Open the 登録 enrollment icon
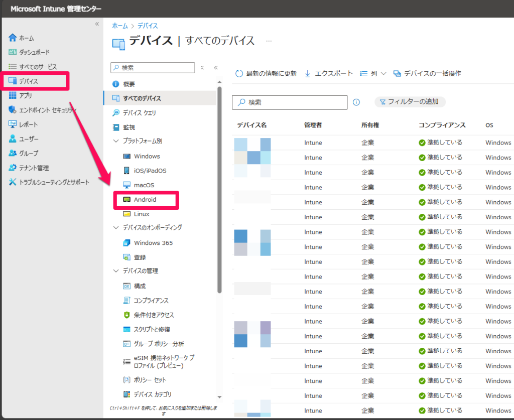Image resolution: width=514 pixels, height=420 pixels. click(127, 257)
